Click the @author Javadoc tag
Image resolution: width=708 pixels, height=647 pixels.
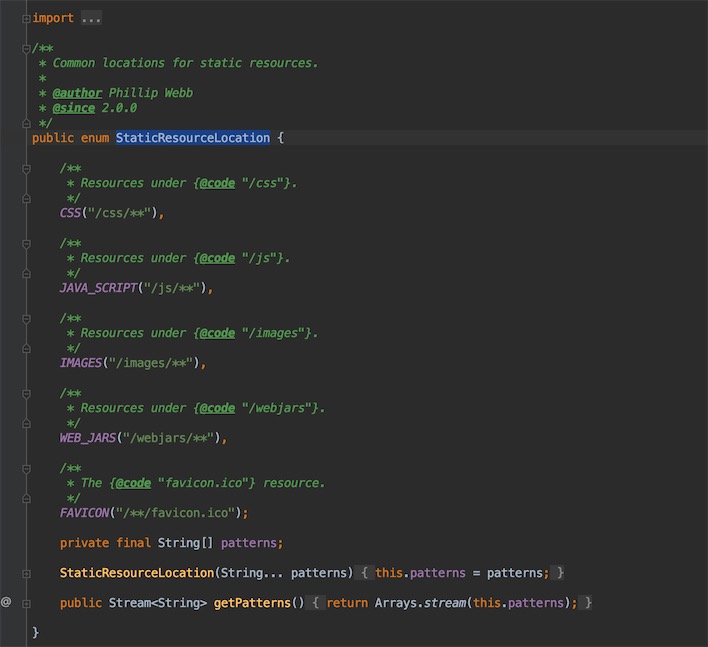(77, 93)
